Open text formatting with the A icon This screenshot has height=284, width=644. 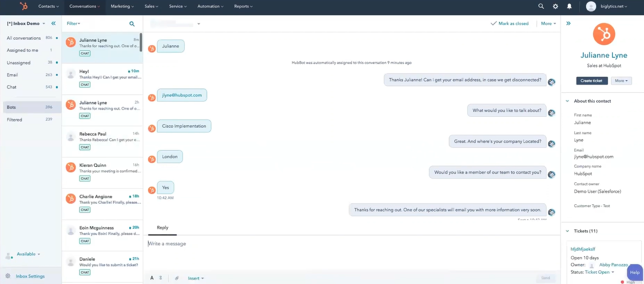pos(151,277)
